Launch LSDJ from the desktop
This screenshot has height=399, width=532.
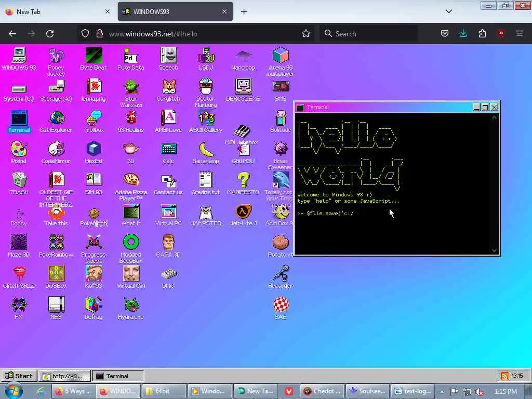click(206, 59)
